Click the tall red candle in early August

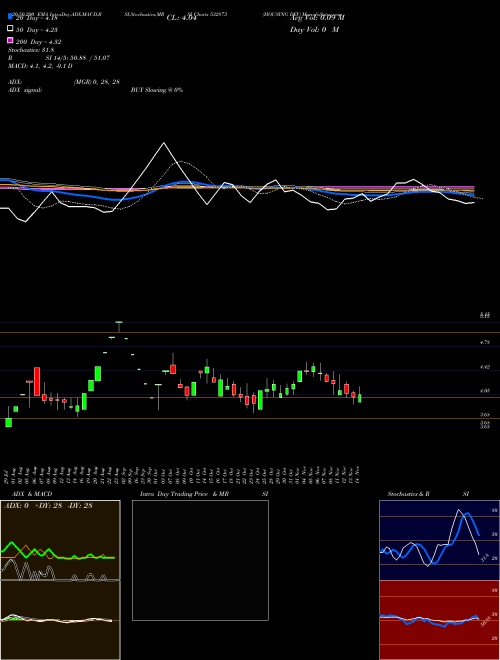point(37,381)
